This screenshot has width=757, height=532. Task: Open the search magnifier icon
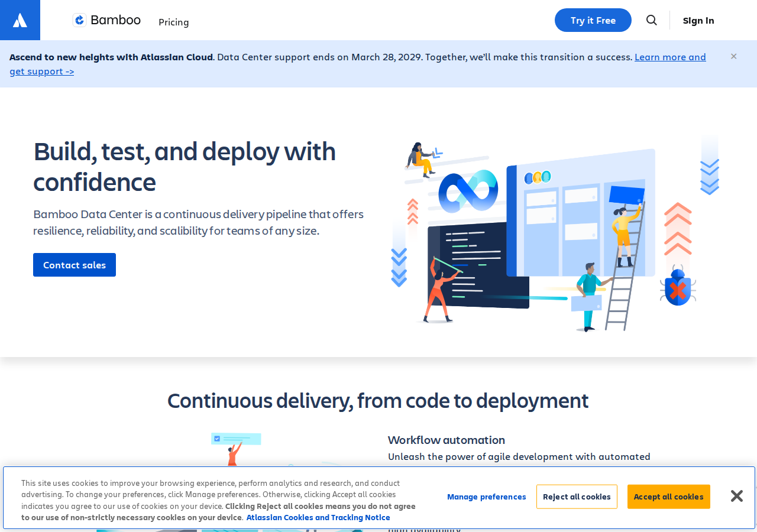652,20
